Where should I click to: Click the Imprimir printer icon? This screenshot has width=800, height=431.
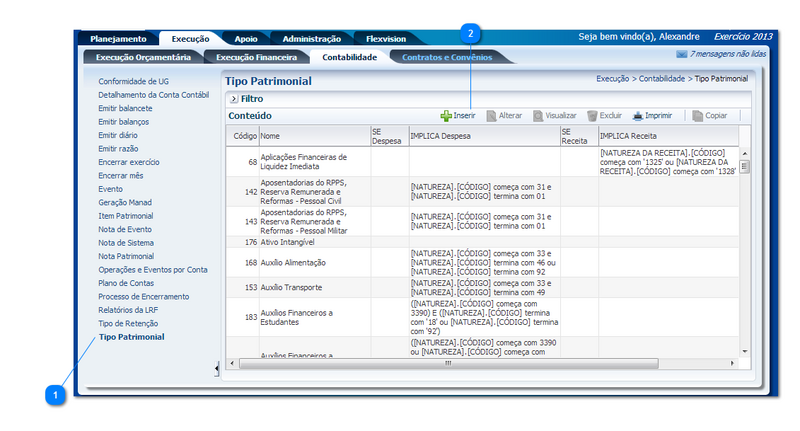point(637,116)
